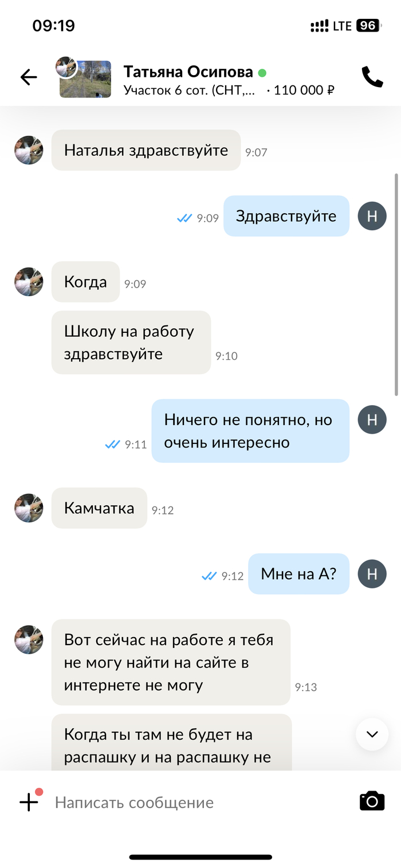Screen dimensions: 401x868
Task: Tap the Когда message bubble
Action: pos(85,282)
